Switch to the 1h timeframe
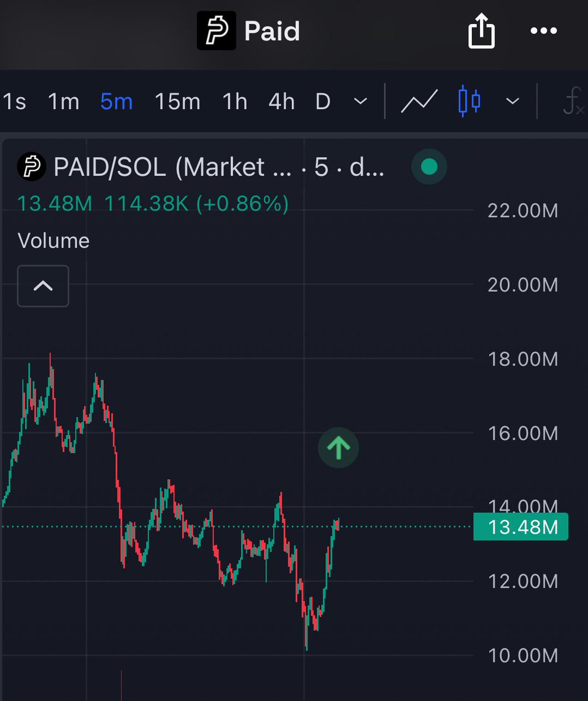 (x=235, y=102)
